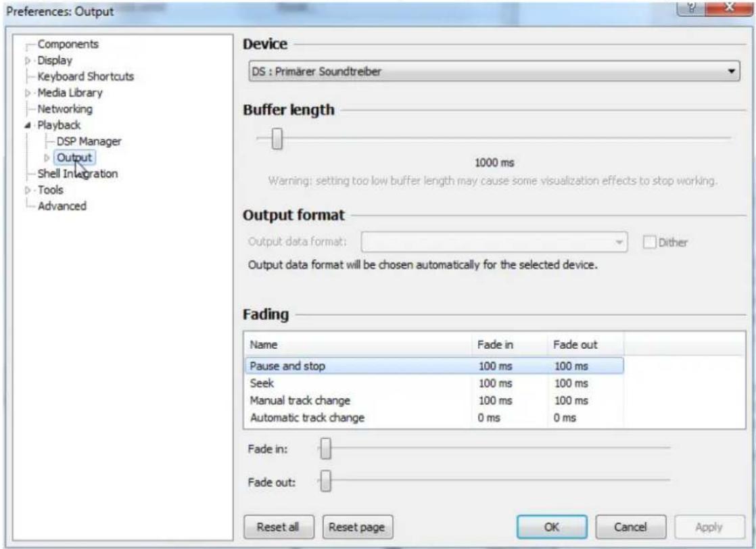This screenshot has height=549, width=756.
Task: Select Media Library in the tree
Action: pyautogui.click(x=70, y=93)
